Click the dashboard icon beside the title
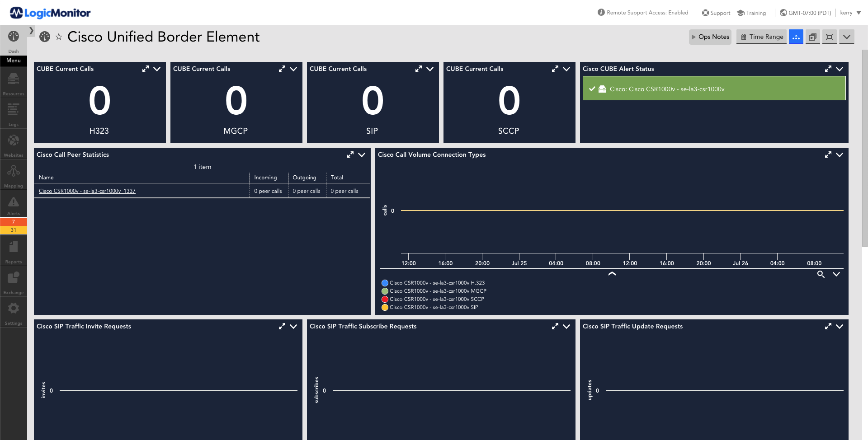Image resolution: width=868 pixels, height=440 pixels. [x=45, y=37]
